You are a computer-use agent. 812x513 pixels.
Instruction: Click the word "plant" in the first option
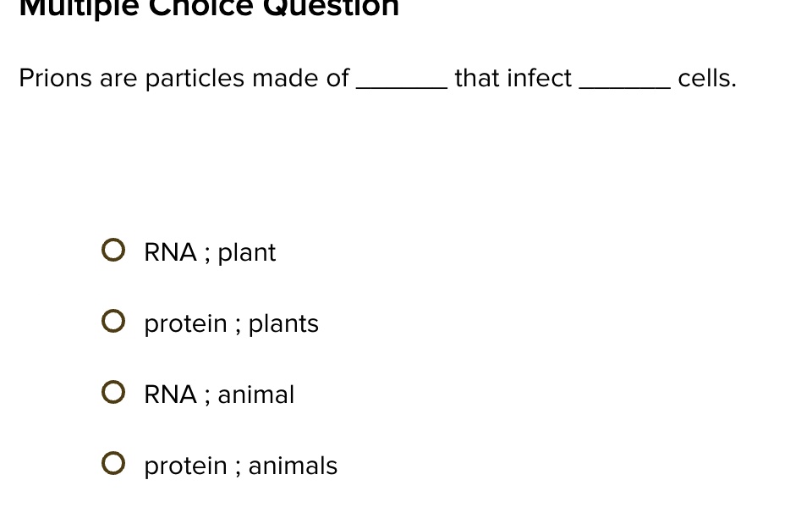click(247, 253)
